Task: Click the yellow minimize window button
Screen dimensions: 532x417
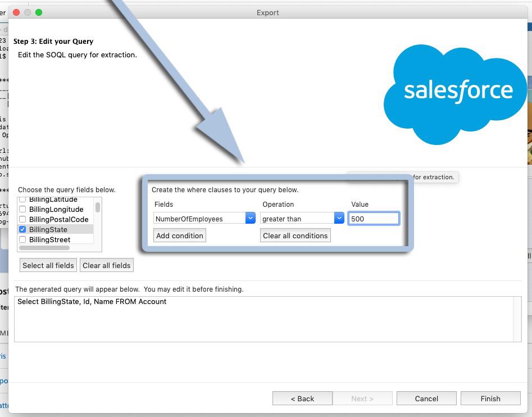Action: point(28,12)
